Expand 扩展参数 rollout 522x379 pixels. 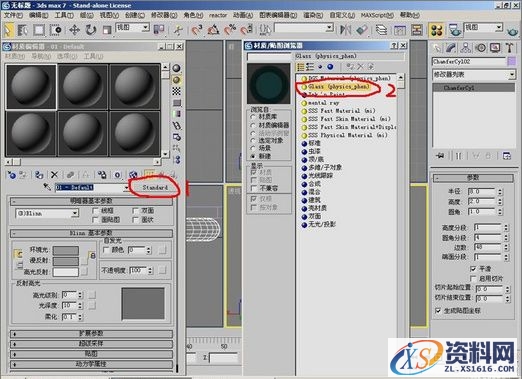point(91,333)
